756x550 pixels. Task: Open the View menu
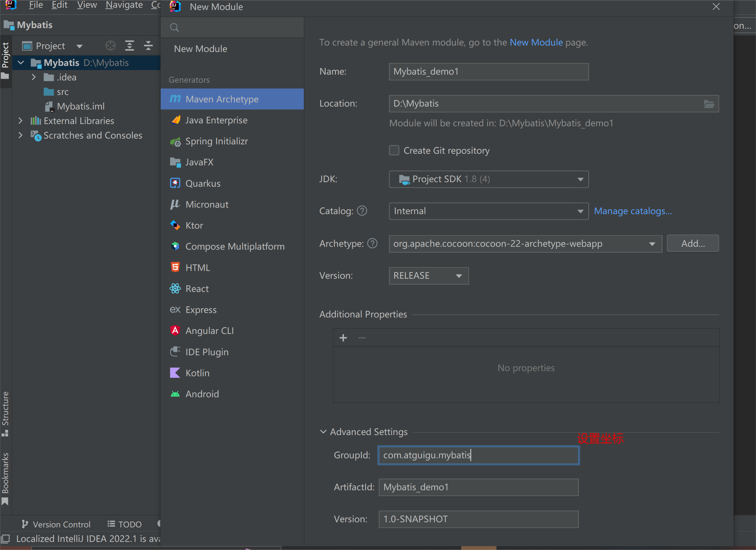point(87,5)
